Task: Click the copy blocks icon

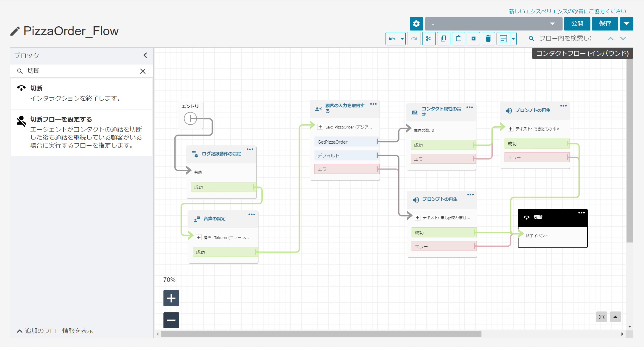Action: (x=443, y=39)
